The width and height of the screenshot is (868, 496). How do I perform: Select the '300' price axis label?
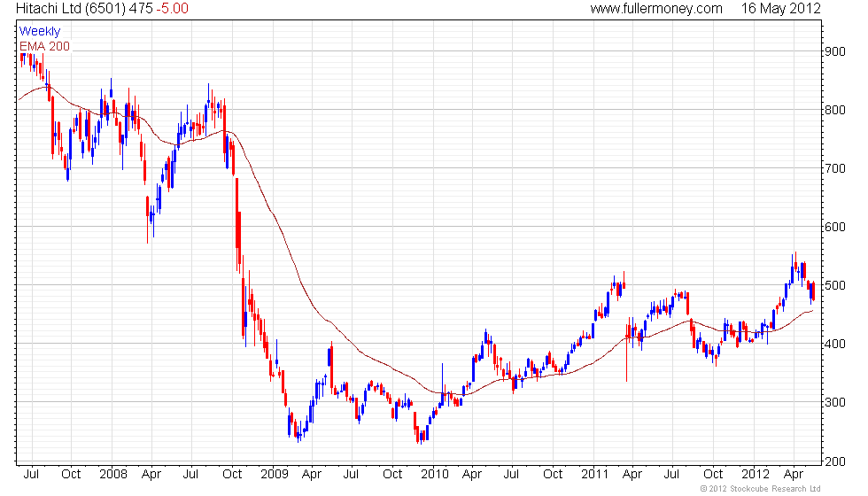(834, 402)
